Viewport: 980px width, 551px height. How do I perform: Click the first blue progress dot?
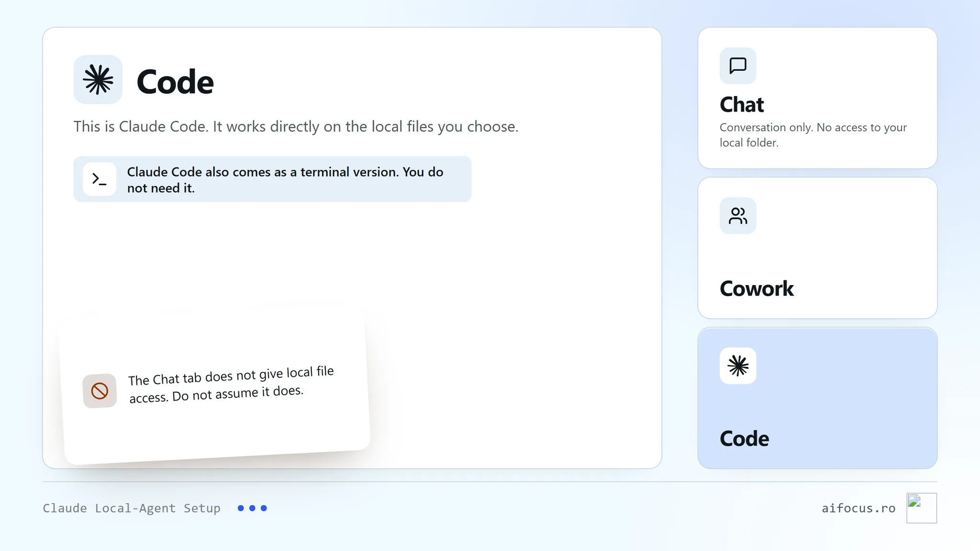point(241,508)
